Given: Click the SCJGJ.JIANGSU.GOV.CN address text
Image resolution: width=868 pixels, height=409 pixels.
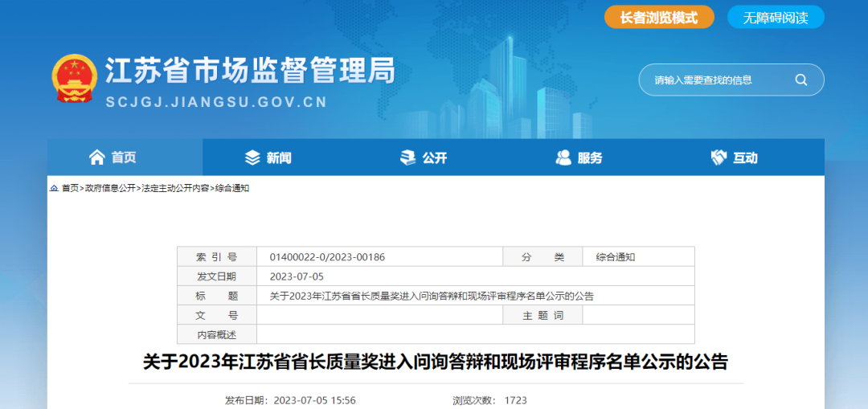Looking at the screenshot, I should [x=216, y=102].
